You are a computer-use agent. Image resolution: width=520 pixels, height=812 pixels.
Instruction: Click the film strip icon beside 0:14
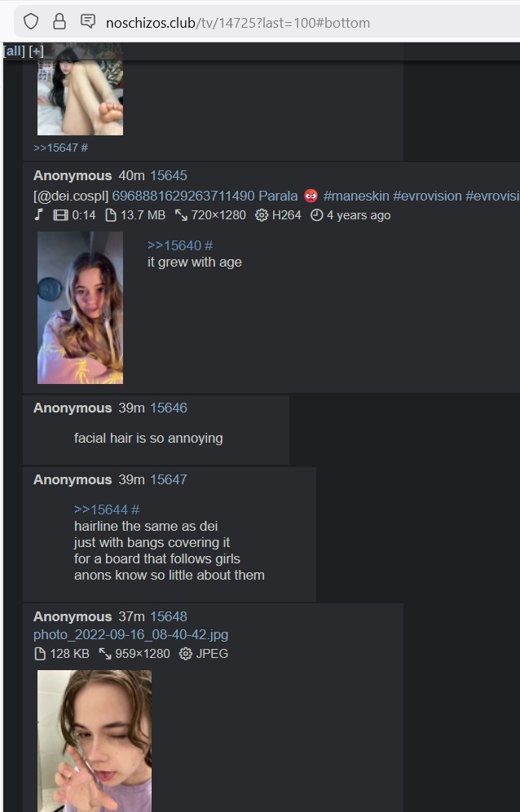tap(60, 215)
